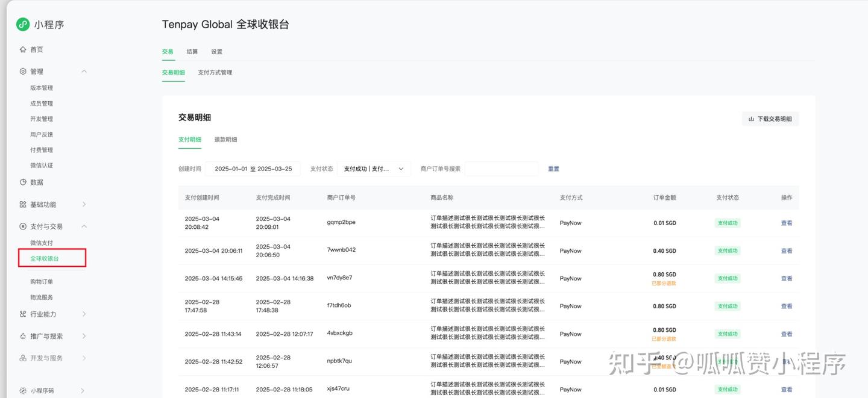Image resolution: width=868 pixels, height=398 pixels.
Task: Switch to 支付方式管理 tab
Action: click(x=215, y=72)
